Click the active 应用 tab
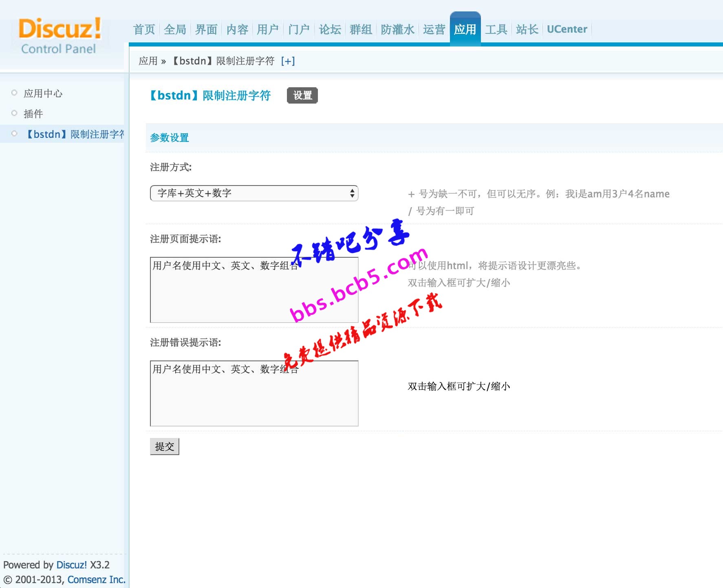 click(x=465, y=29)
